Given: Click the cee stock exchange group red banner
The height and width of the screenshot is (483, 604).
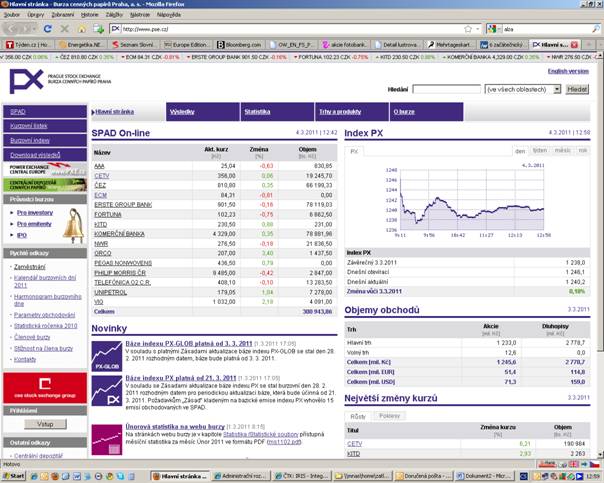Looking at the screenshot, I should click(45, 388).
